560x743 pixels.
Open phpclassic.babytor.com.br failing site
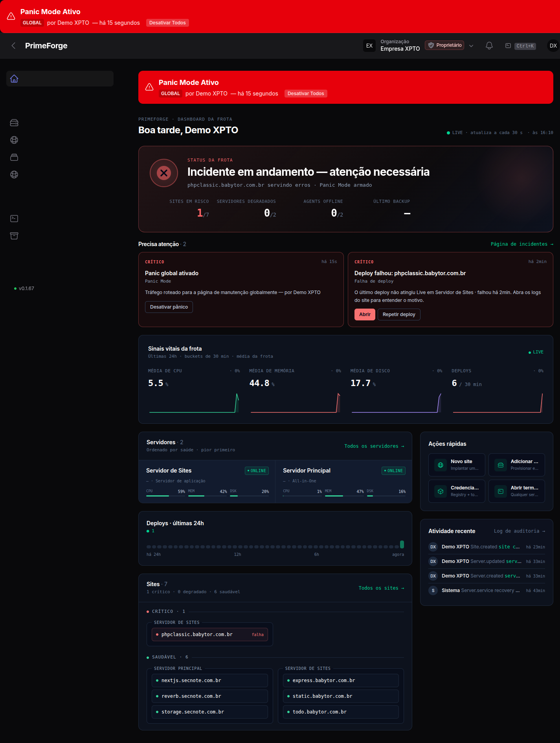click(x=210, y=634)
